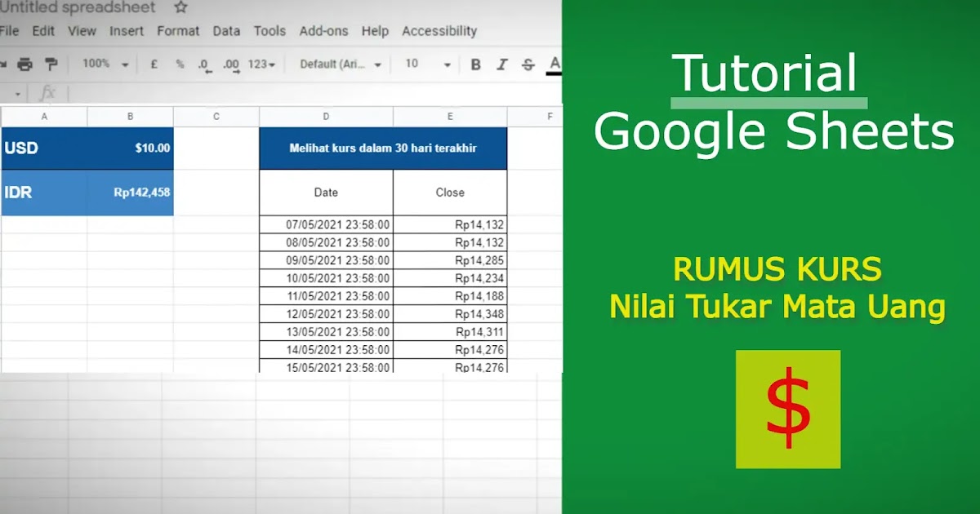
Task: Click decrease decimal places icon
Action: pos(204,64)
